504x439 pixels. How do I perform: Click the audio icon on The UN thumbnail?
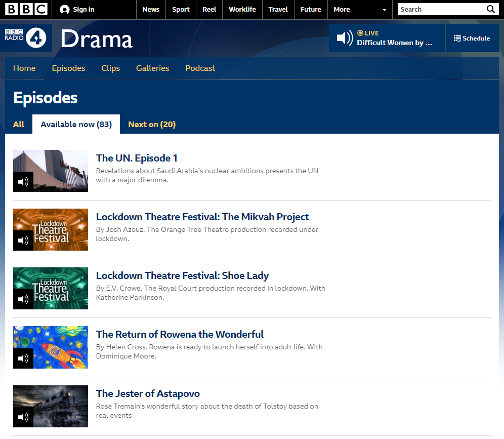click(23, 181)
